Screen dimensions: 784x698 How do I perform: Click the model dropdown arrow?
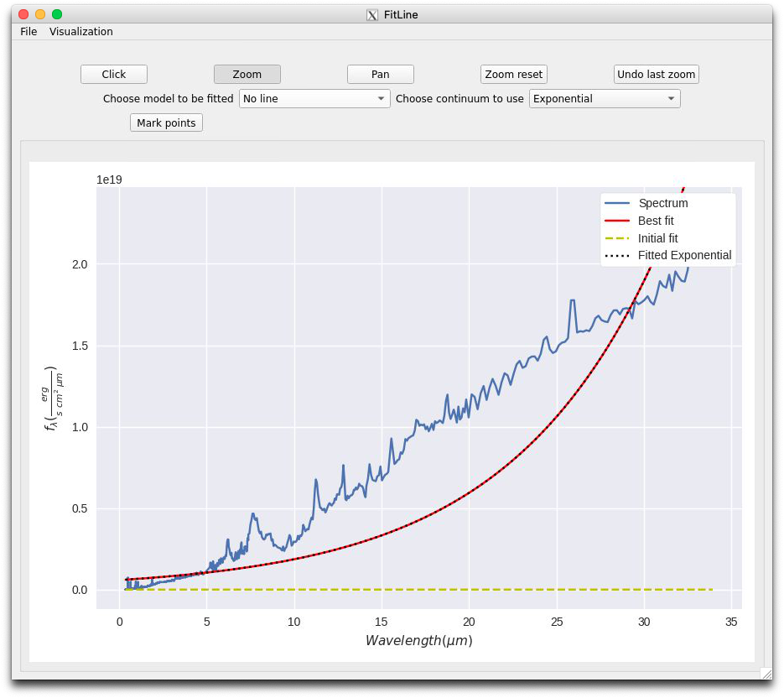point(381,98)
